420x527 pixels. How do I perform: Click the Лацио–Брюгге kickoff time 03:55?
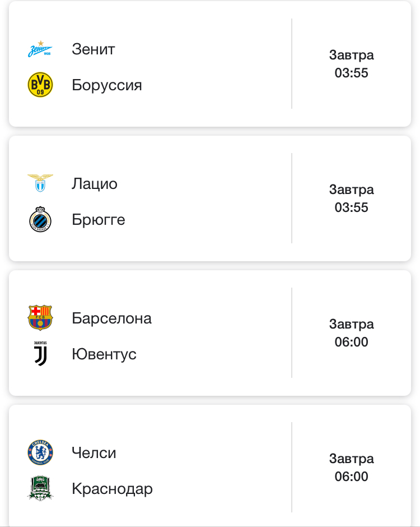pyautogui.click(x=352, y=207)
